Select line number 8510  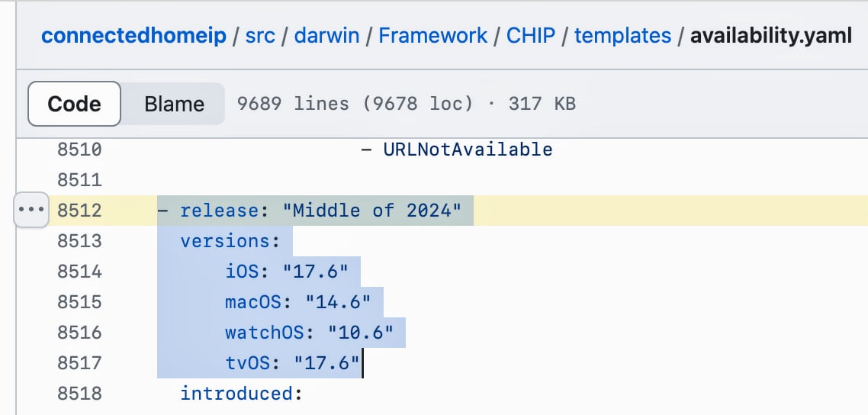click(x=79, y=150)
